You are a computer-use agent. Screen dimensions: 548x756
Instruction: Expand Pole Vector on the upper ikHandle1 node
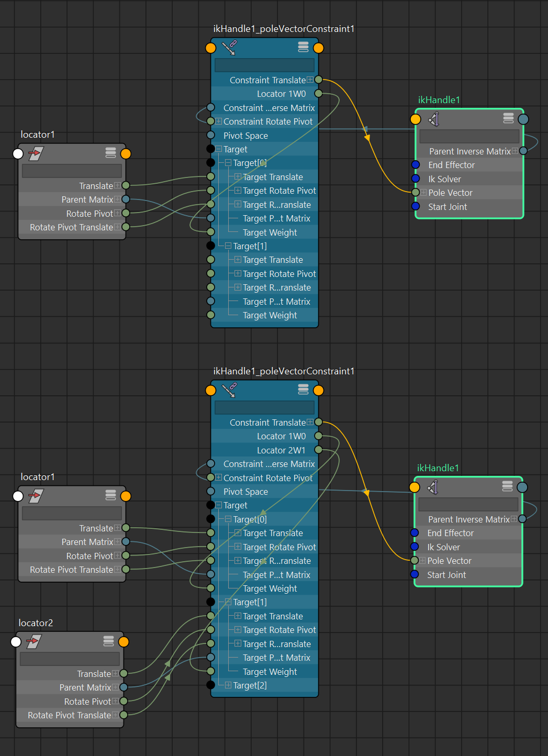[x=423, y=193]
